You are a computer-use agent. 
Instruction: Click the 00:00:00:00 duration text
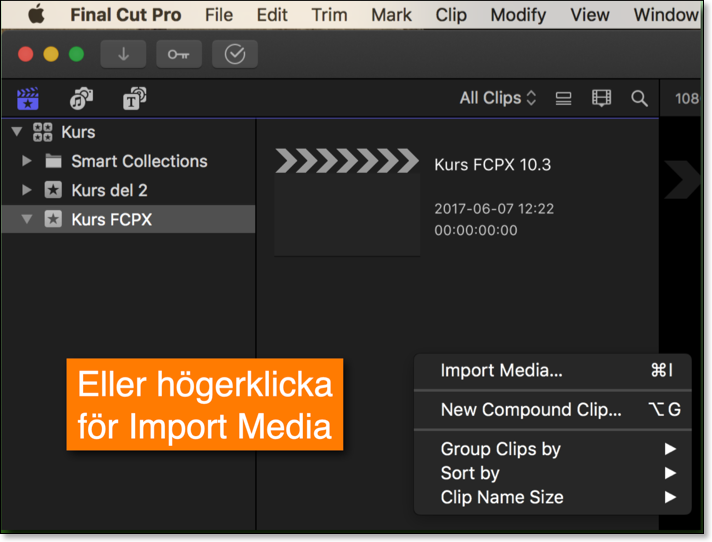coord(476,230)
